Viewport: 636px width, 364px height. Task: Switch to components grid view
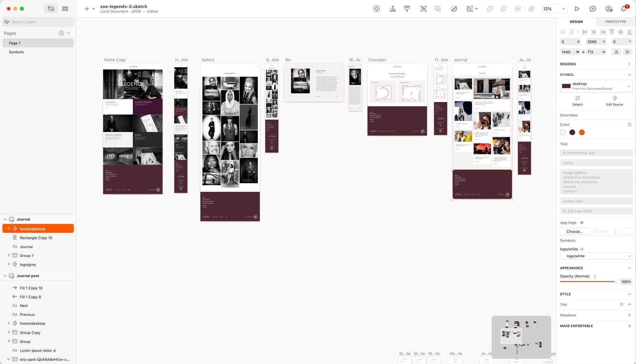point(65,9)
